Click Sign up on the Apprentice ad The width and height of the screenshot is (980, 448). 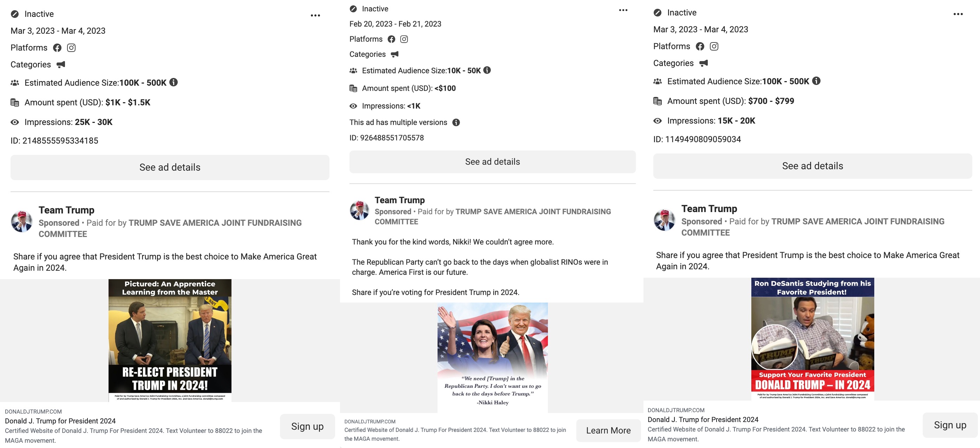pos(307,426)
